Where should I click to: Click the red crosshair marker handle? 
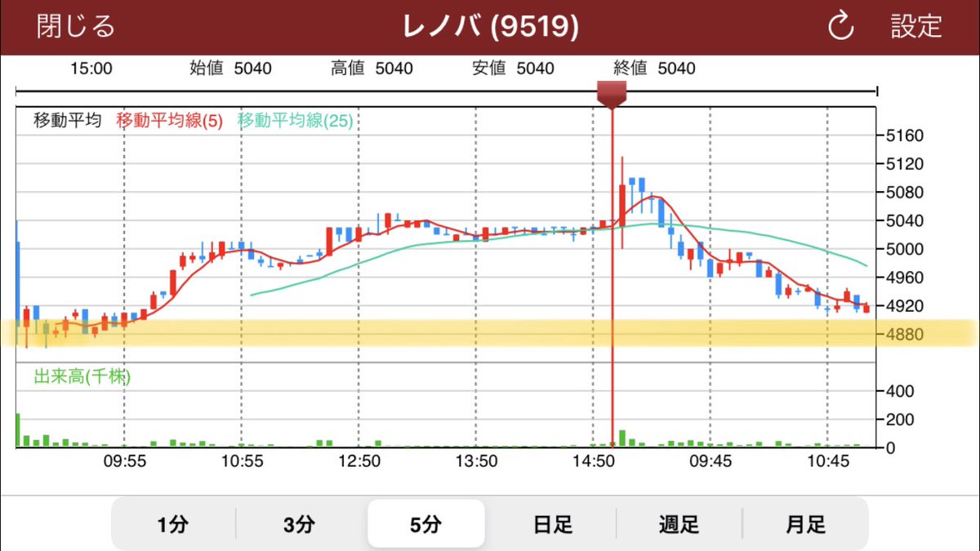click(612, 94)
